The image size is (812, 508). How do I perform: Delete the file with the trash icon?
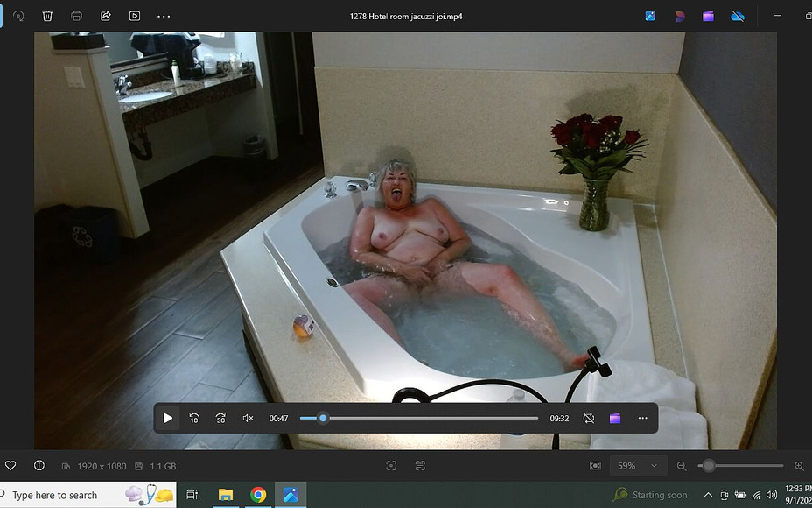(x=48, y=16)
